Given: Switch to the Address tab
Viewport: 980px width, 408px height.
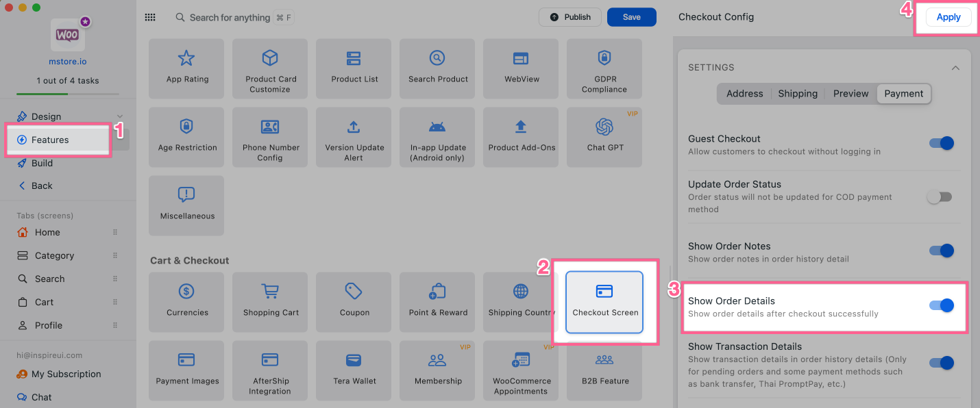Looking at the screenshot, I should tap(744, 94).
